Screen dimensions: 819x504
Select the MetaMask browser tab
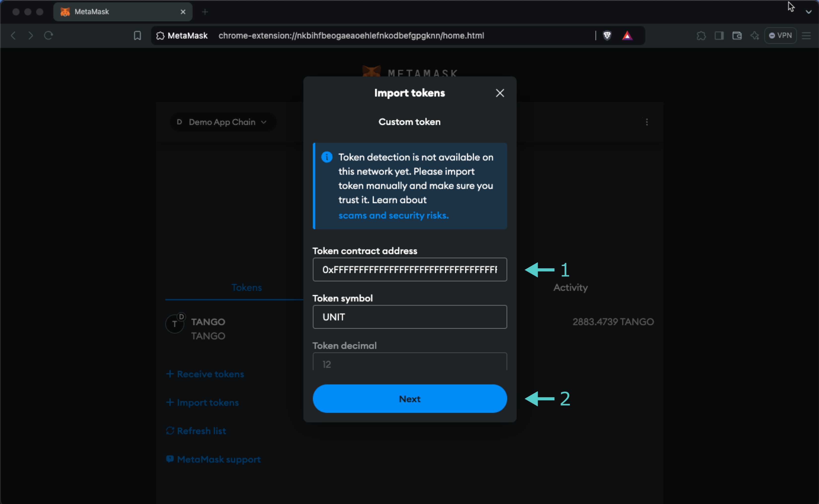[x=123, y=12]
